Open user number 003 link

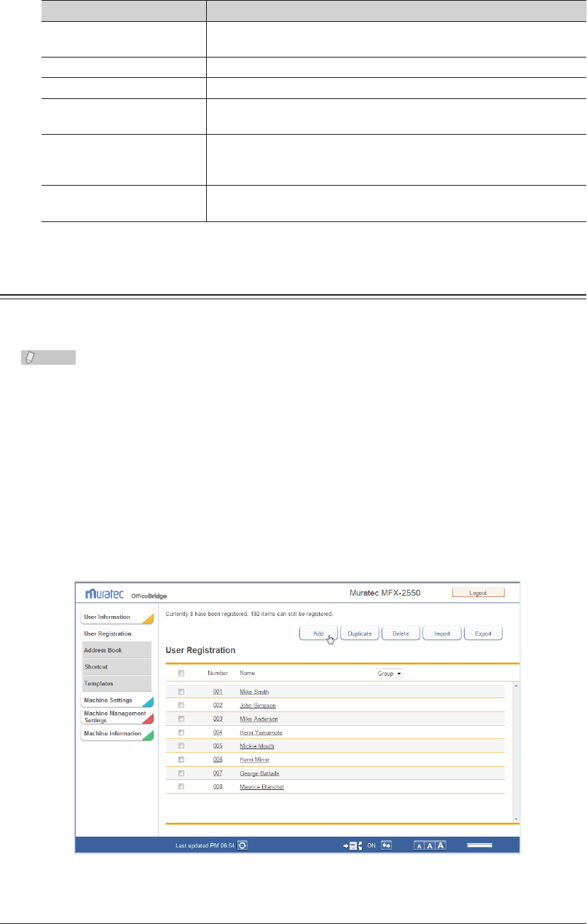218,719
